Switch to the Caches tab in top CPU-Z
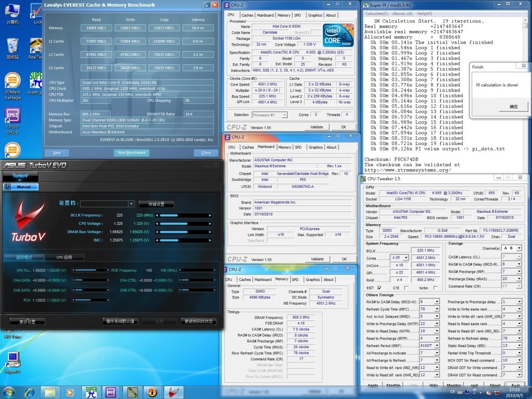Viewport: 532px width, 399px height. click(247, 15)
